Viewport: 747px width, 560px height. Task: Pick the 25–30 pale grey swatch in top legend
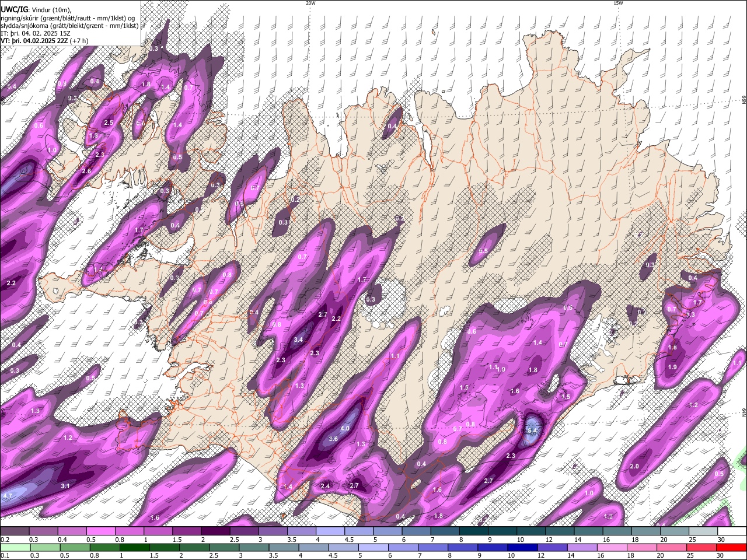704,531
